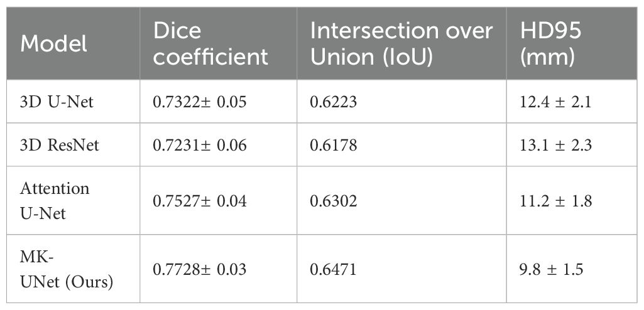Click the IoU value 0.6178
Screen dimensions: 644x310
pyautogui.click(x=333, y=146)
